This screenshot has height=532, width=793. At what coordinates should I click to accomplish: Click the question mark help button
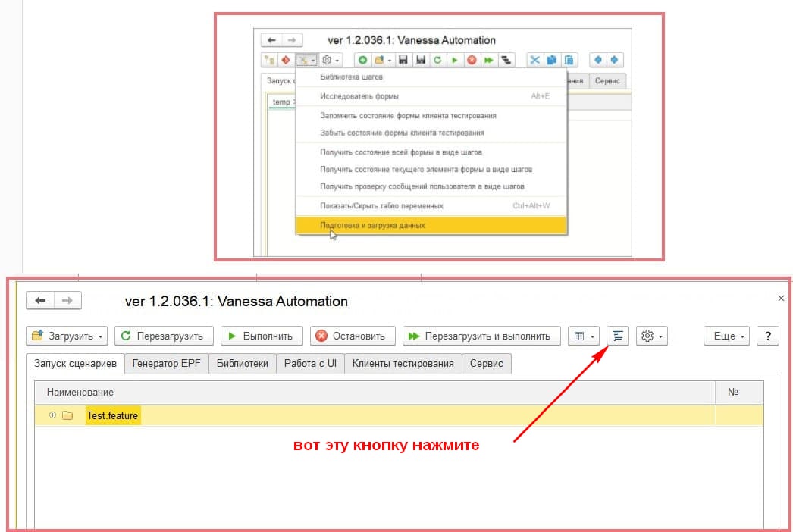click(x=768, y=336)
